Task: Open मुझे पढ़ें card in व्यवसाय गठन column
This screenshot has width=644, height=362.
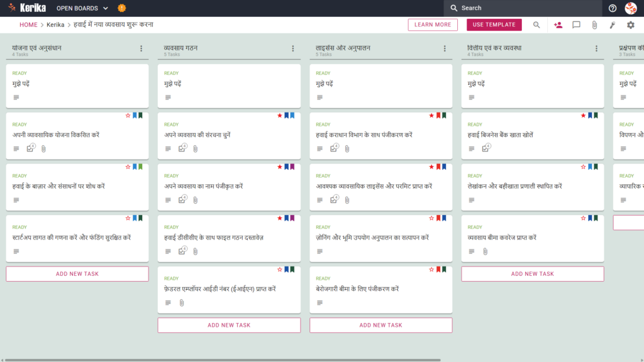Action: pos(229,85)
